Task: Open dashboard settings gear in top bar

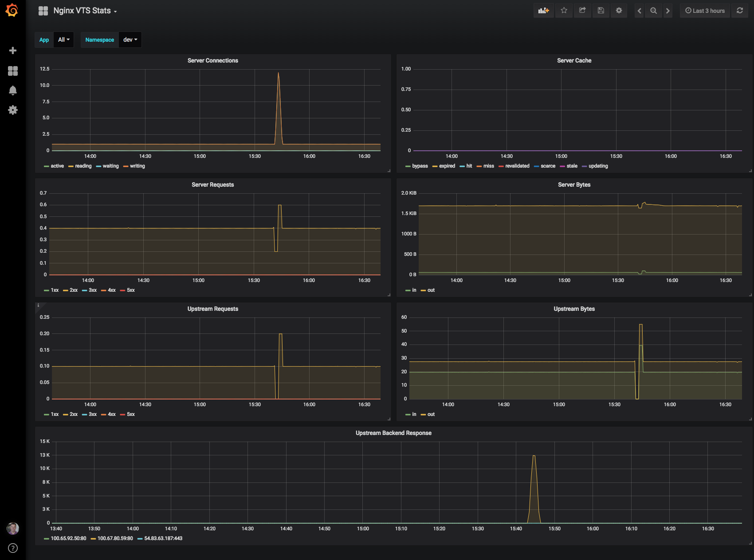Action: tap(619, 11)
